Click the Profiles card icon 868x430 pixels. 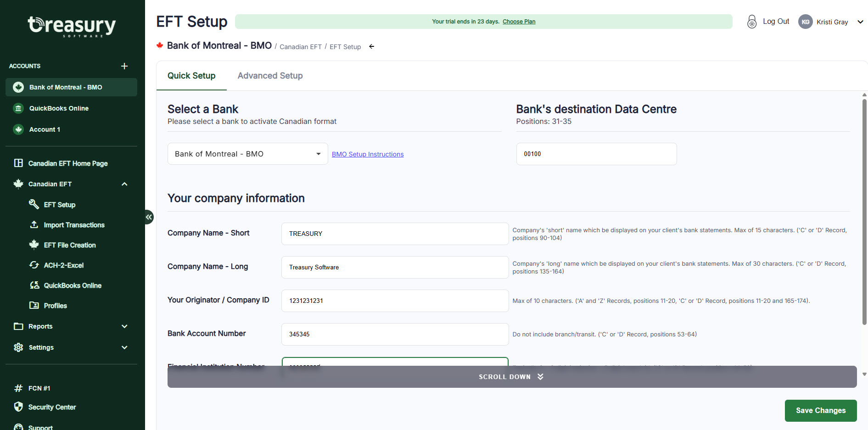[34, 305]
